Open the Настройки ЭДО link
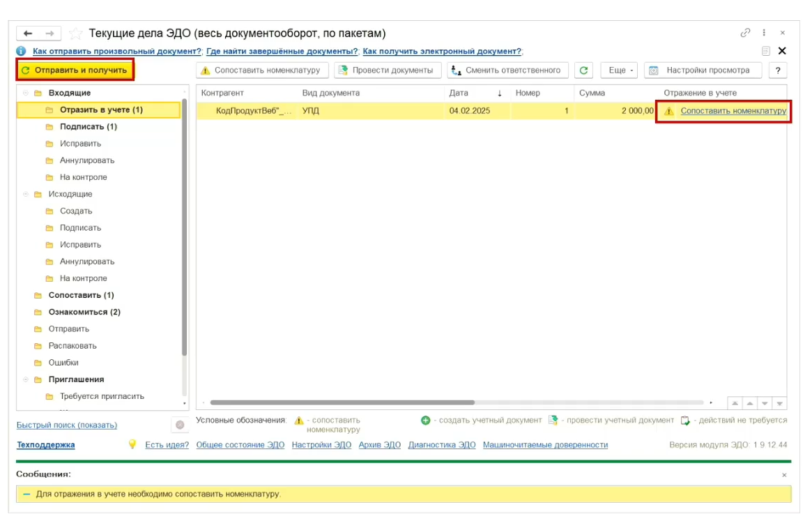The width and height of the screenshot is (812, 514). tap(321, 445)
